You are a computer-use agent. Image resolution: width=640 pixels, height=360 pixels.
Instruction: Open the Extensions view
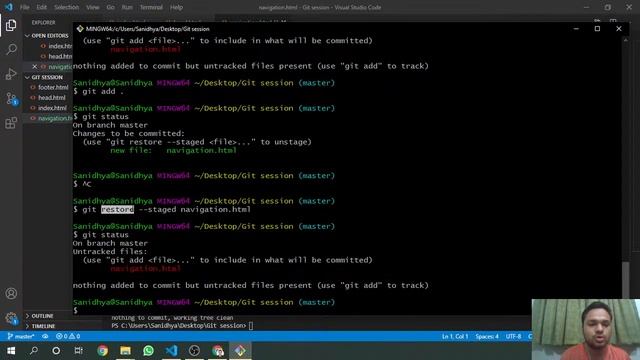tap(11, 122)
